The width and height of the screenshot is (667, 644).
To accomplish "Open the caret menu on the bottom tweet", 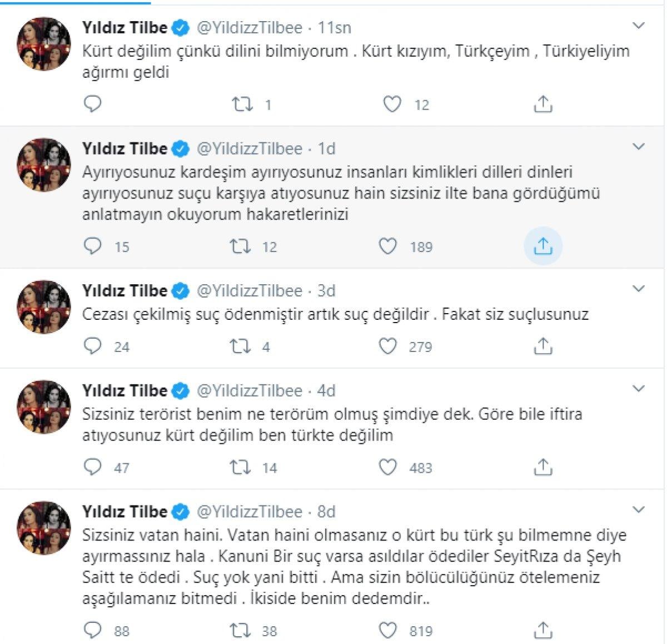I will click(638, 509).
